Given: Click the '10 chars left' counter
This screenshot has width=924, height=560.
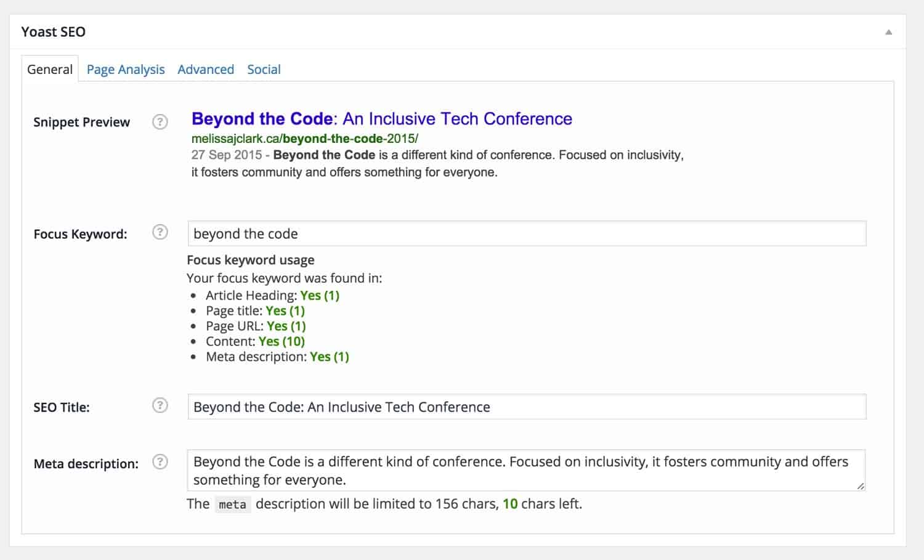Looking at the screenshot, I should [x=542, y=504].
